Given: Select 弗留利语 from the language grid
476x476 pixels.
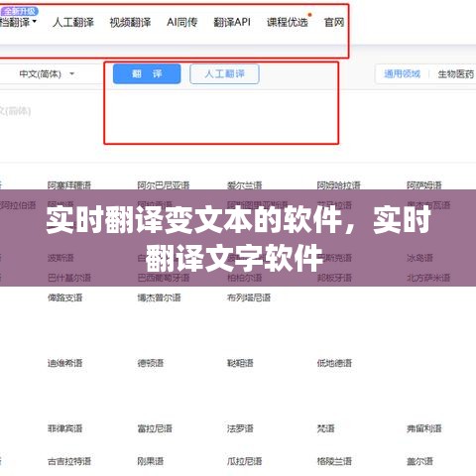Looking at the screenshot, I should tap(424, 428).
